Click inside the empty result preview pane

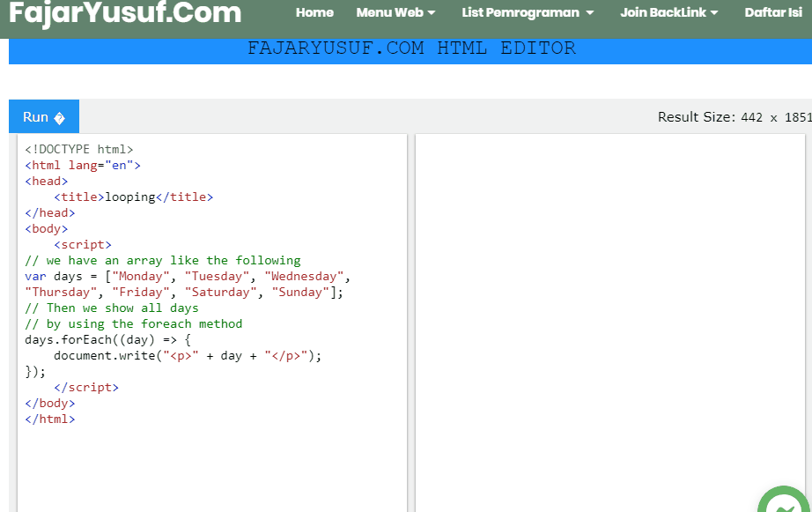[610, 323]
